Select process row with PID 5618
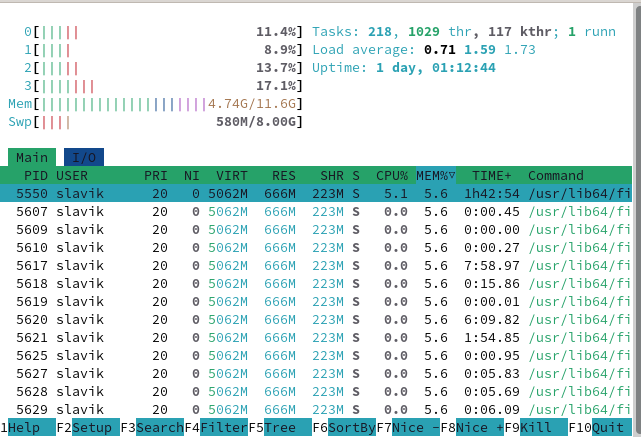 pos(316,283)
